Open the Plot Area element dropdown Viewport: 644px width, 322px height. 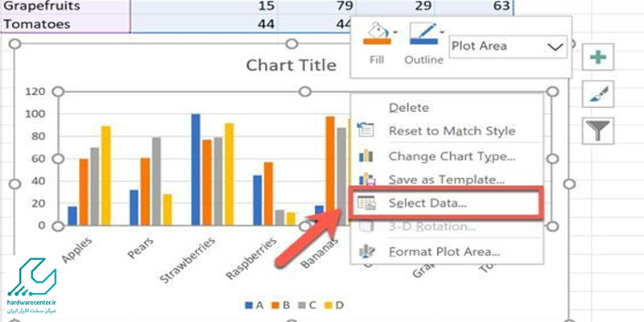[x=508, y=47]
